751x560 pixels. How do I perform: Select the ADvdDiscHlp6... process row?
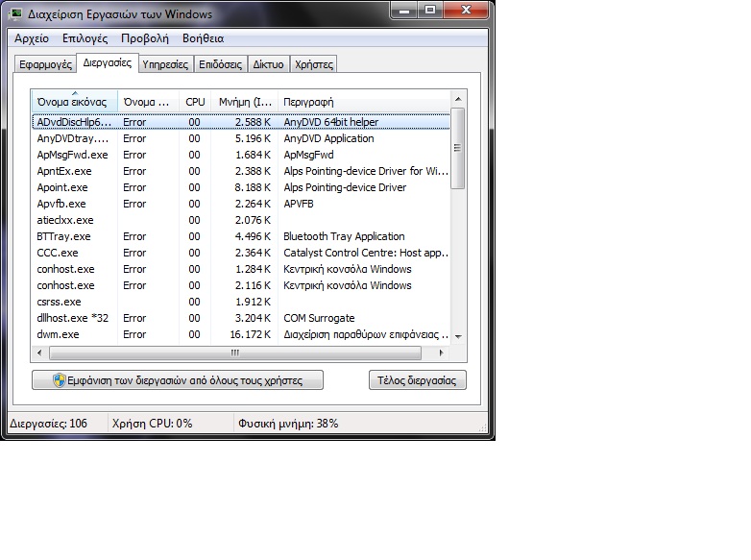241,122
